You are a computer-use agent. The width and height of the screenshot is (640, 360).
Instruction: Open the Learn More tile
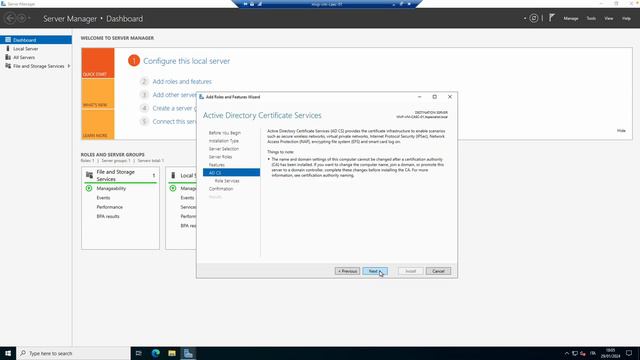coord(98,125)
